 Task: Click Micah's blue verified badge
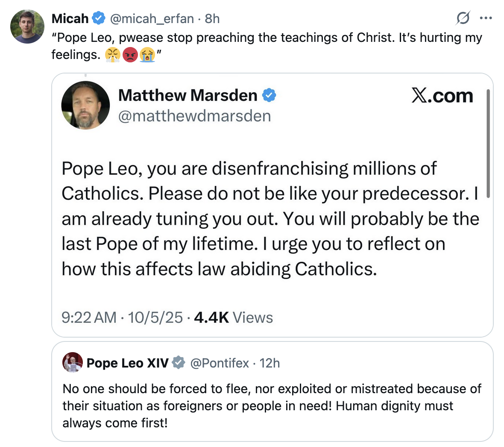point(99,18)
